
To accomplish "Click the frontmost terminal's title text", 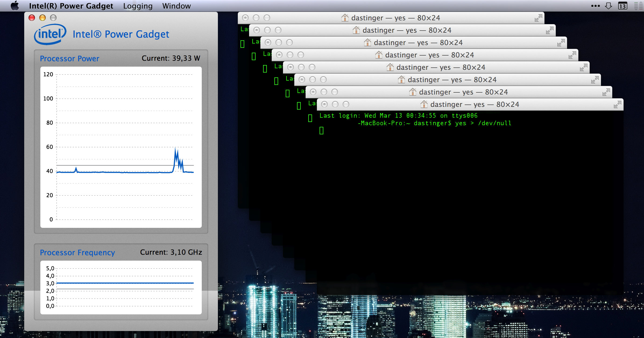I will (475, 104).
